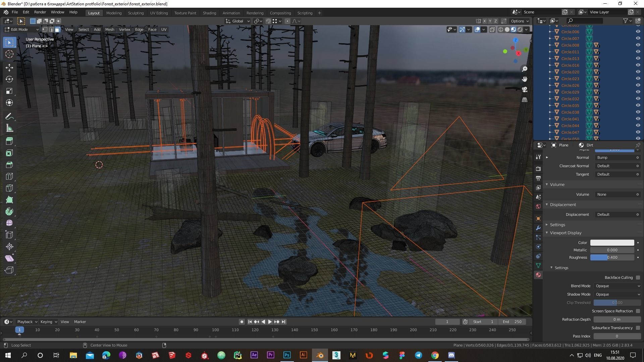
Task: Activate the Knife tool
Action: [9, 188]
